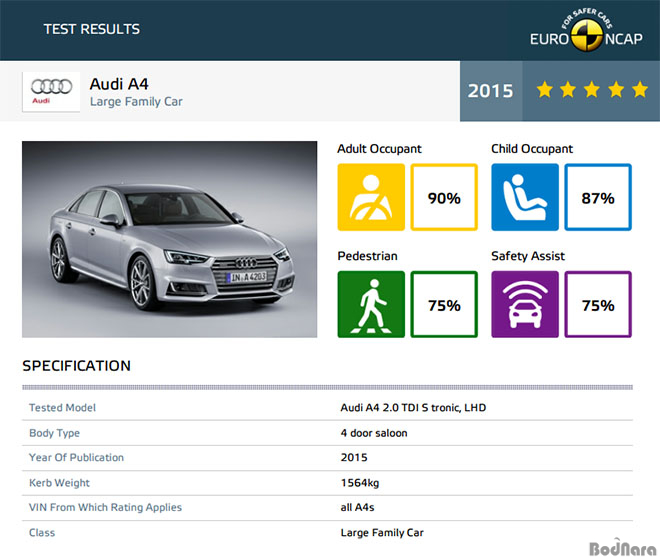This screenshot has height=559, width=660.
Task: Click the 2015 year badge
Action: click(491, 91)
